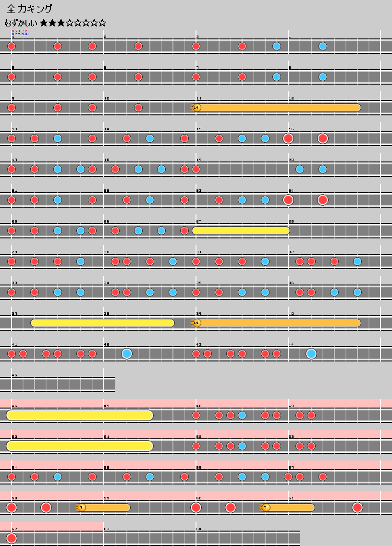Select the big yellow drumroll starting at measure 50
Viewport: 392px width, 546px height.
80,446
